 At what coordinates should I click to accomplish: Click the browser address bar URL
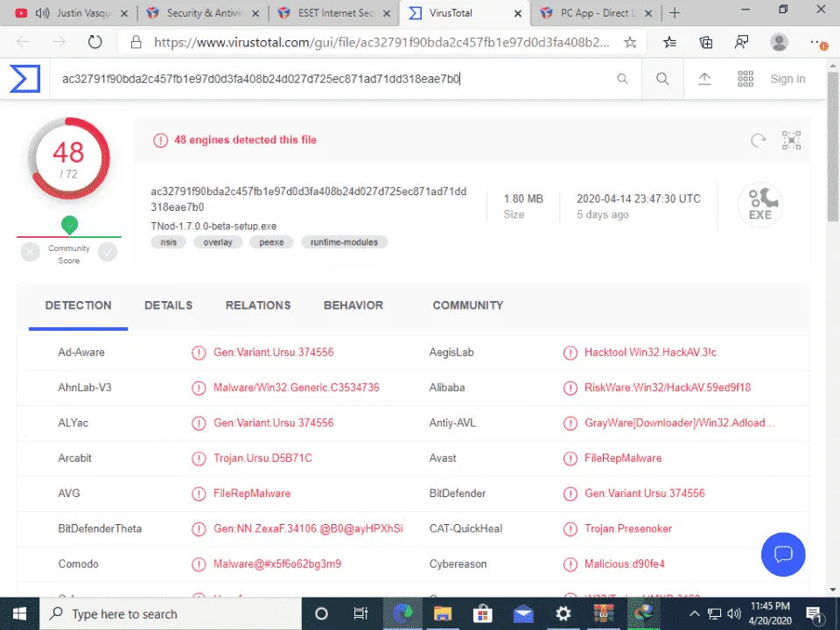[x=381, y=42]
